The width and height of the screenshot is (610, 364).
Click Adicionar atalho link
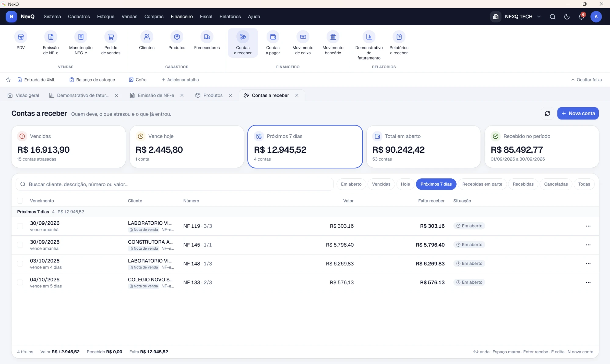click(180, 80)
